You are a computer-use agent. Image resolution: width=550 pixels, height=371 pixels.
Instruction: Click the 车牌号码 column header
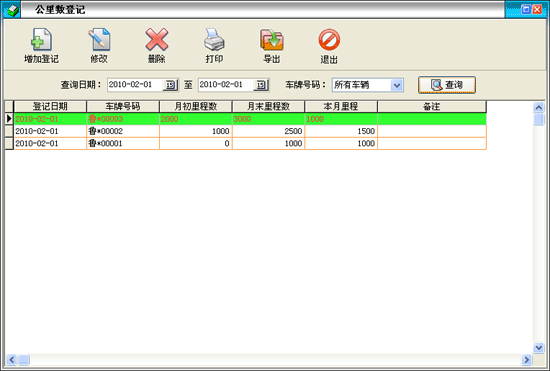(x=123, y=106)
